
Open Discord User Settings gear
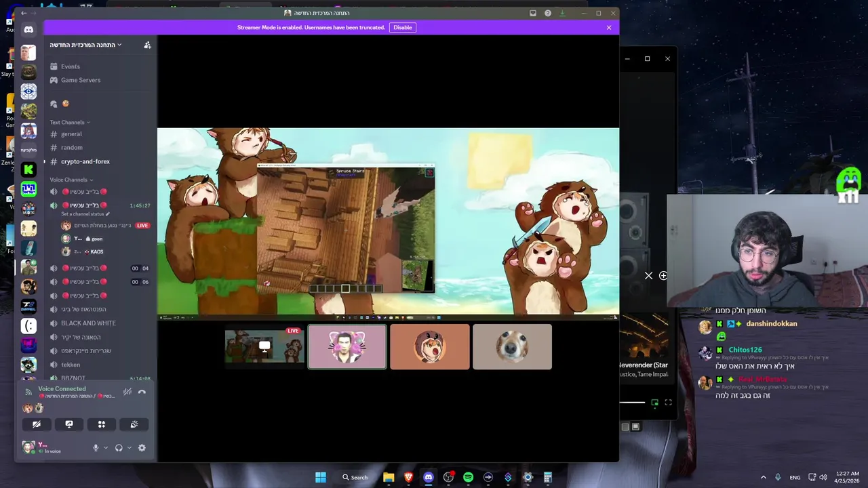[x=142, y=448]
